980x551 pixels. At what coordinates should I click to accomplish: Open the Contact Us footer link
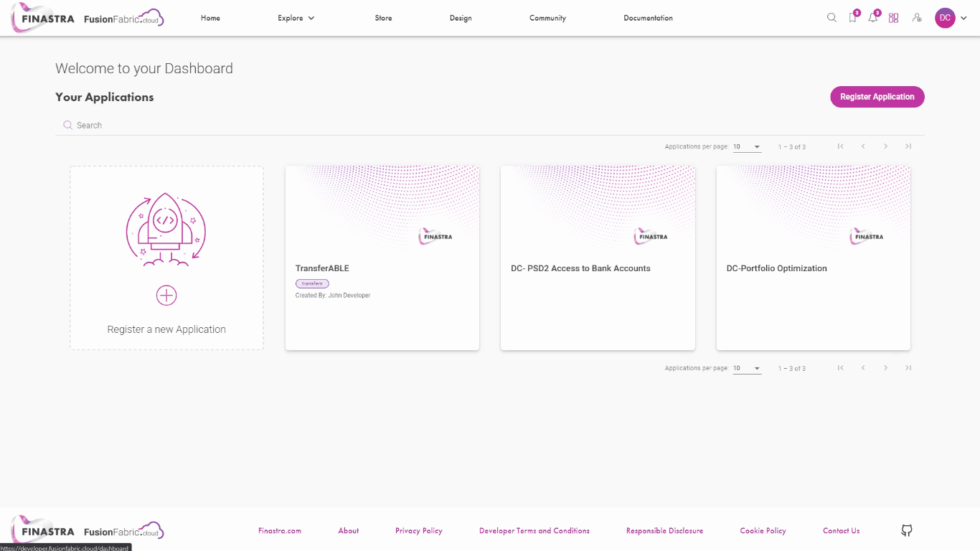pyautogui.click(x=841, y=531)
